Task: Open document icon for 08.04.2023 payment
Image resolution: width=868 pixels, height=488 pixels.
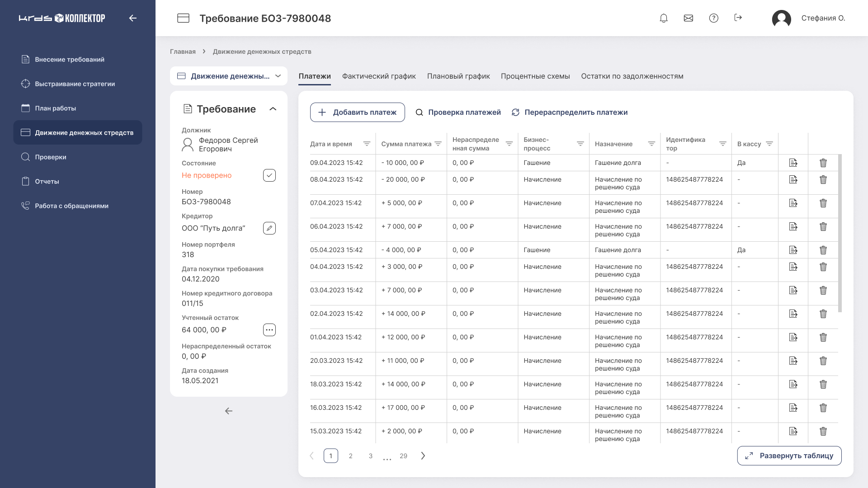Action: [793, 180]
